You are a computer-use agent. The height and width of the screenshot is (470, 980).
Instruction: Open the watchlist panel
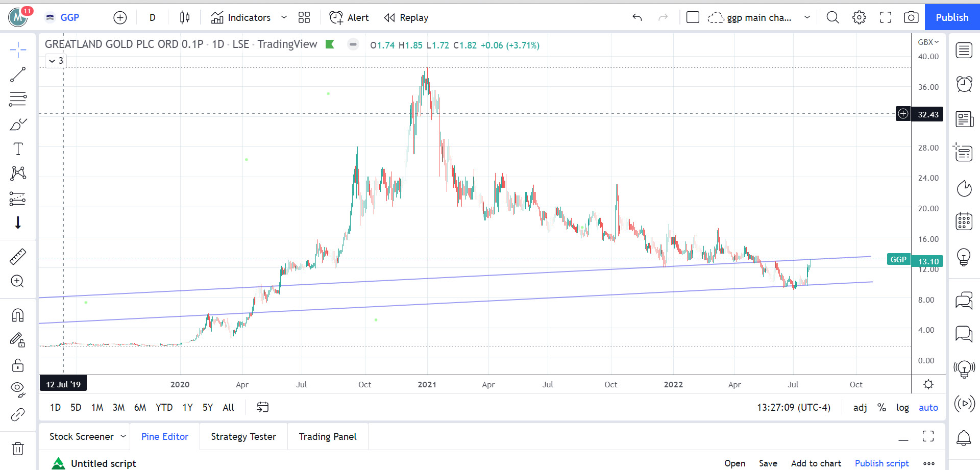[x=964, y=51]
